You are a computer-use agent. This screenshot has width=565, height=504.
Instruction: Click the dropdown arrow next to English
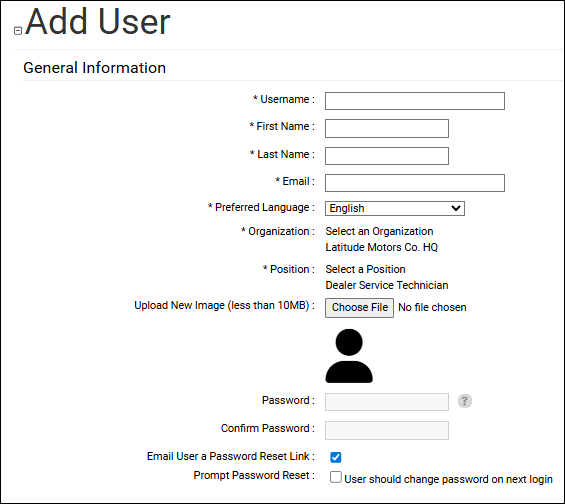coord(455,208)
